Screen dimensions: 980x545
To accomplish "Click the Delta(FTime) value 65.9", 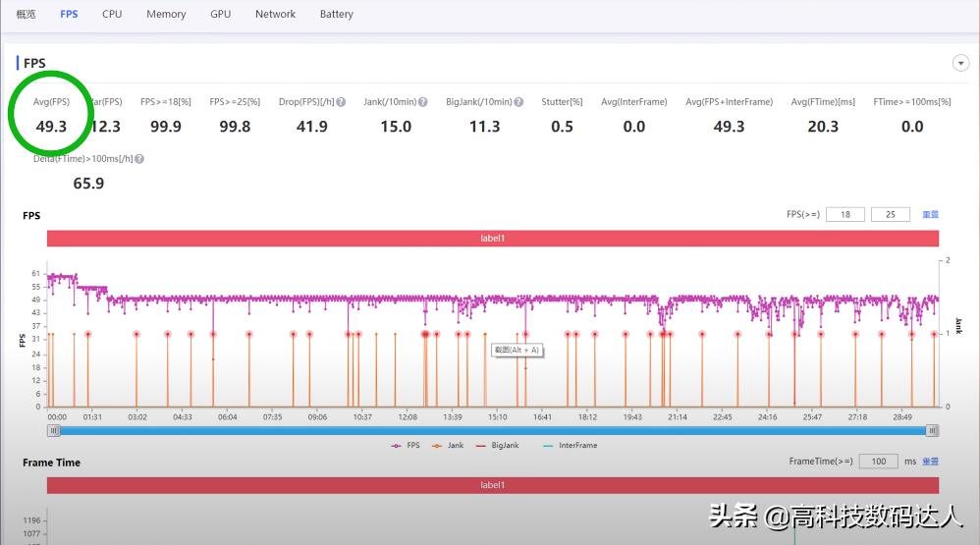I will pos(88,183).
